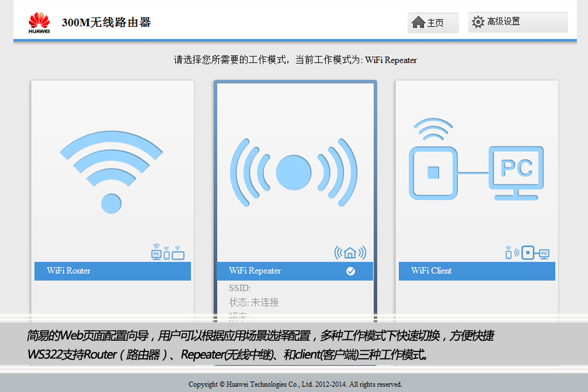
Task: Click the checkmark on WiFi Repeater
Action: [351, 271]
